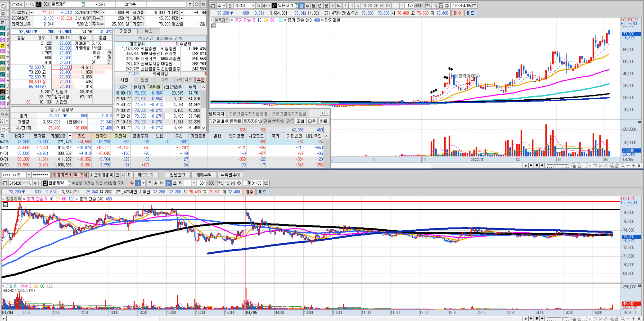Viewport: 644px width, 321px height.
Task: Open bottom chart date calendar icon
Action: (x=266, y=183)
